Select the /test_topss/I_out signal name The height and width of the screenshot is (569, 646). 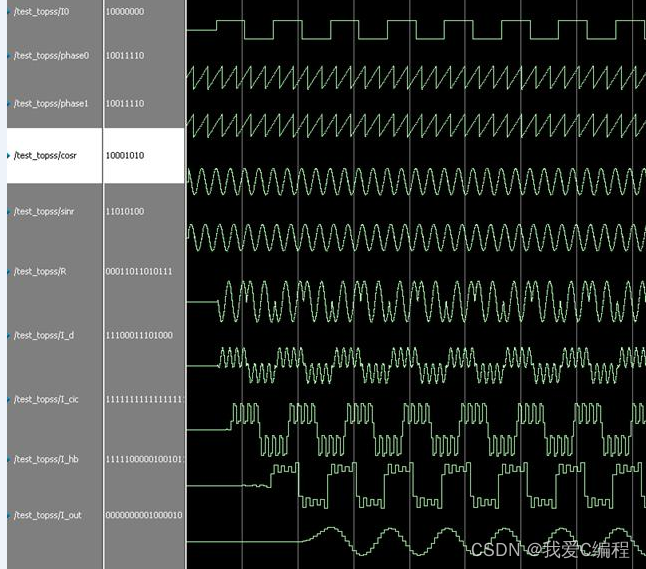[48, 515]
